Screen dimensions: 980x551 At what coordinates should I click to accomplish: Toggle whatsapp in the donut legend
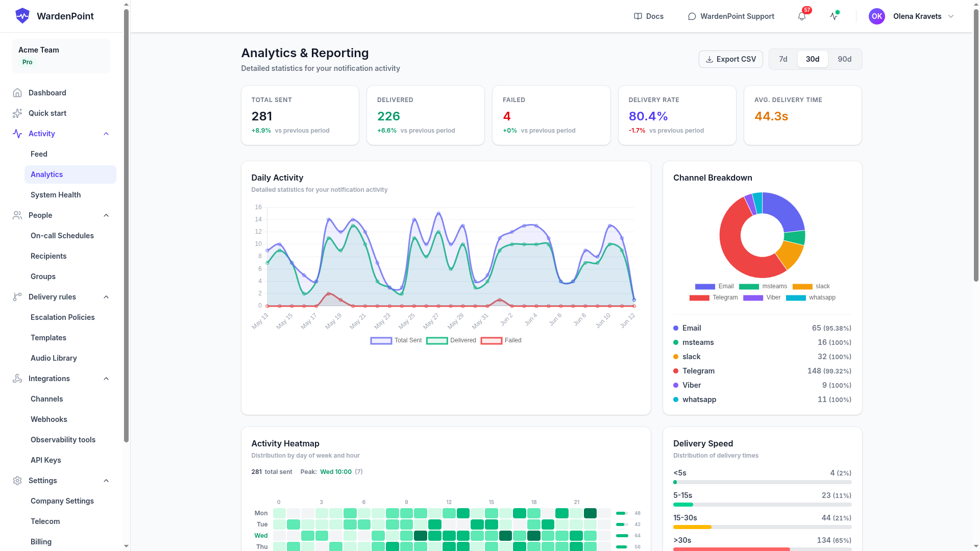point(811,297)
